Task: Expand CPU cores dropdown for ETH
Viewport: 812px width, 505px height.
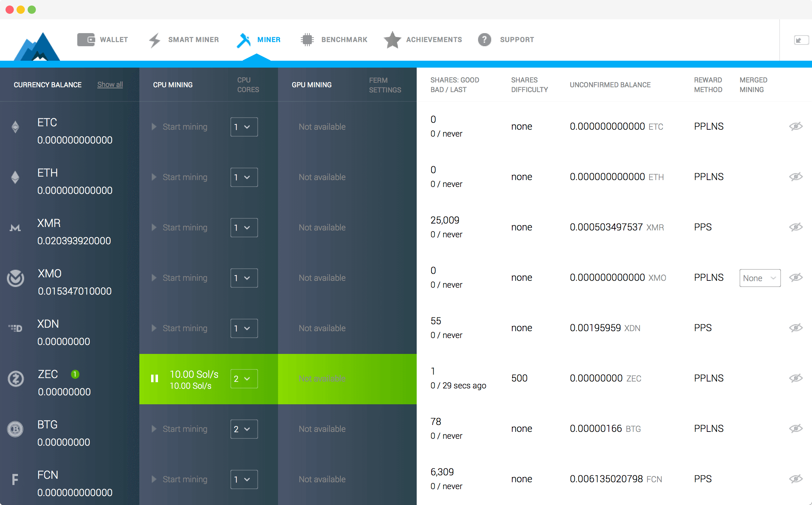Action: pyautogui.click(x=242, y=177)
